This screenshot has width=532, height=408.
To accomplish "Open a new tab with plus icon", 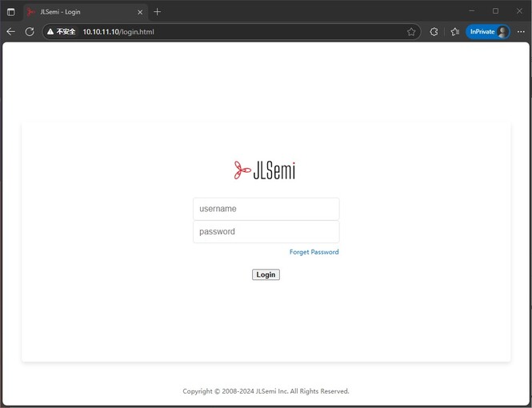I will (157, 12).
